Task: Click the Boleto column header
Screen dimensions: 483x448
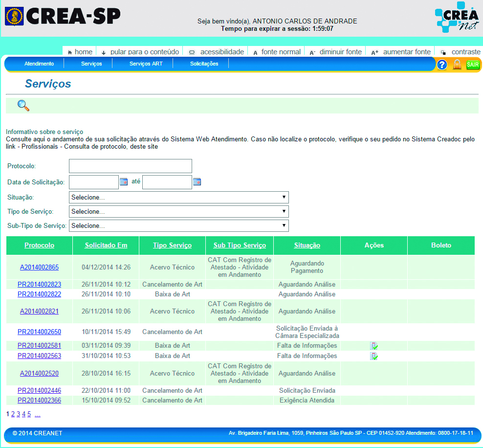Action: click(x=441, y=245)
